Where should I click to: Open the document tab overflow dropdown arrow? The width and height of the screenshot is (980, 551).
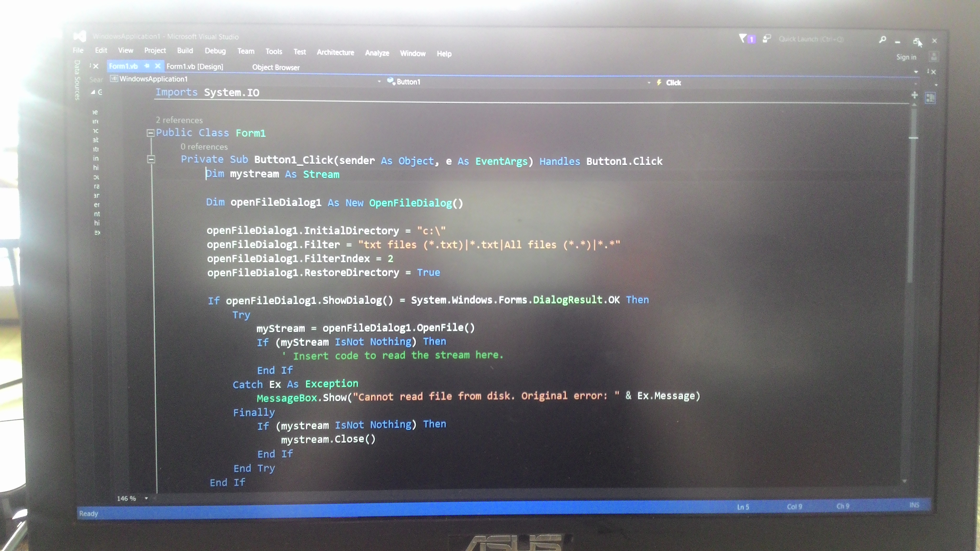pos(916,72)
